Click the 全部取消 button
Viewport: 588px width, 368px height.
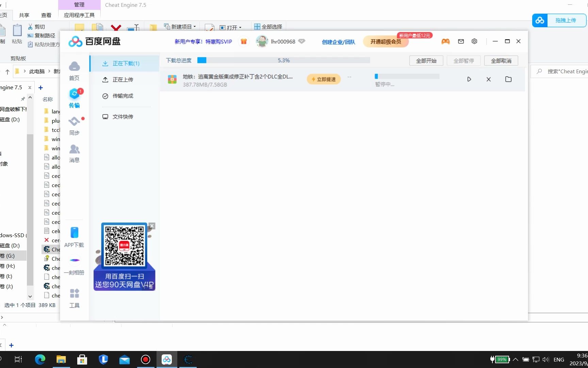[x=501, y=61]
